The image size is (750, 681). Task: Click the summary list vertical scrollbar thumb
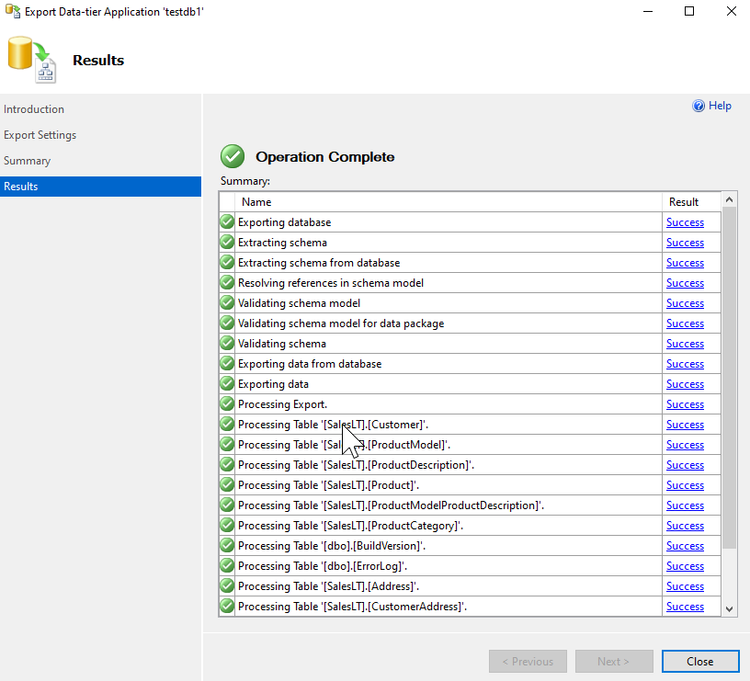(729, 378)
